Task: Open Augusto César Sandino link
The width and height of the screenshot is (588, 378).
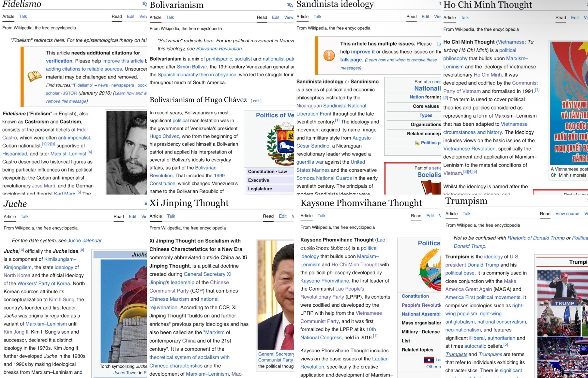Action: 333,142
